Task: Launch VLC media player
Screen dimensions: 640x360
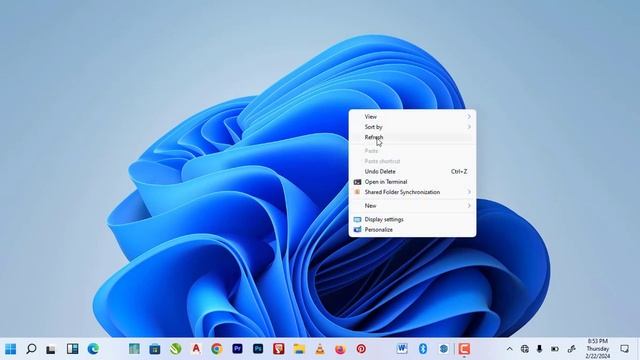Action: pyautogui.click(x=320, y=349)
